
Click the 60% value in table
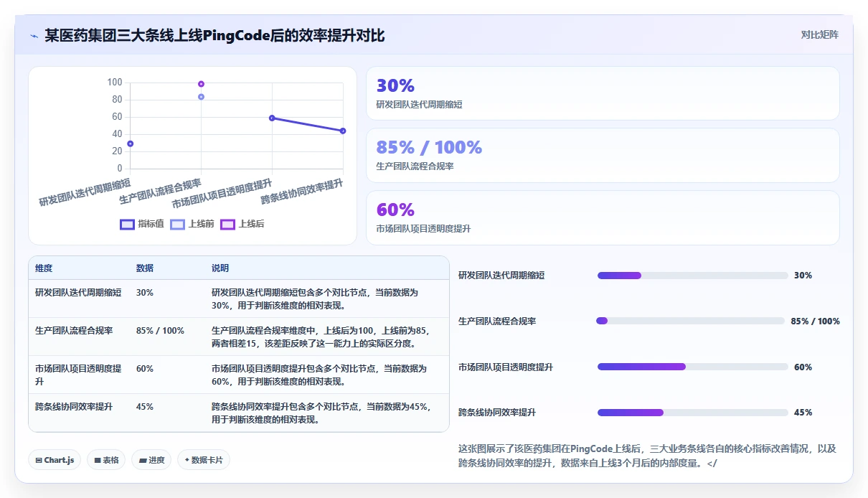tap(145, 369)
